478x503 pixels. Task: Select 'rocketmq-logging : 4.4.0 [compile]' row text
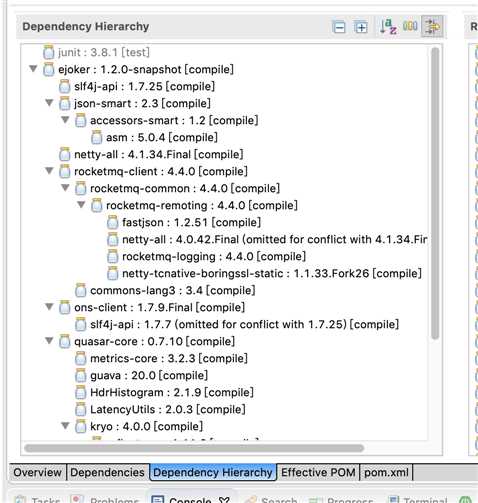click(214, 256)
